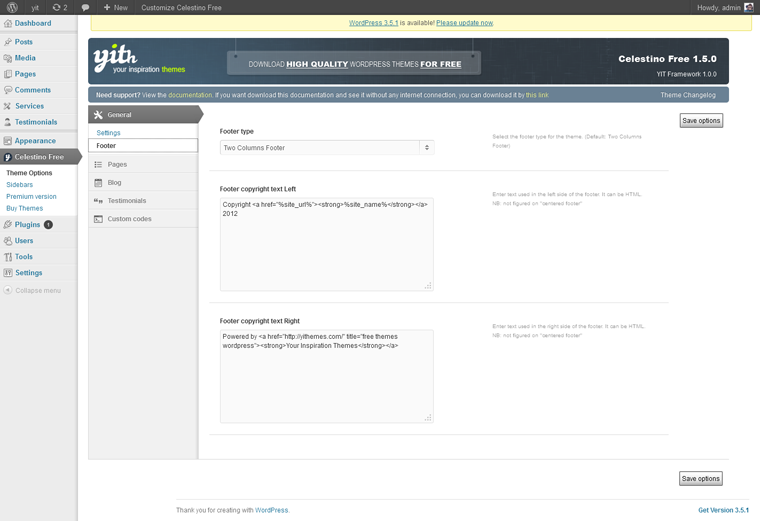Click the Collapse menu arrow icon
760x521 pixels.
tap(8, 290)
